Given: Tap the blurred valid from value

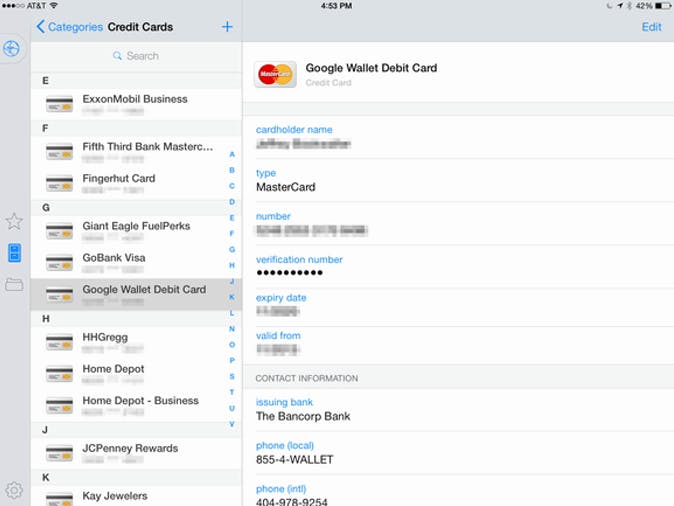Looking at the screenshot, I should [x=277, y=349].
